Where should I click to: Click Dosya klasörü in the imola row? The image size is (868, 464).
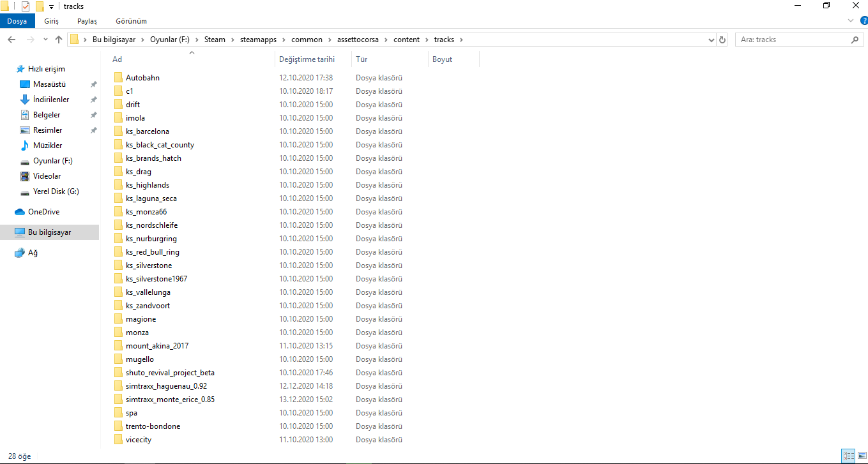pos(379,118)
